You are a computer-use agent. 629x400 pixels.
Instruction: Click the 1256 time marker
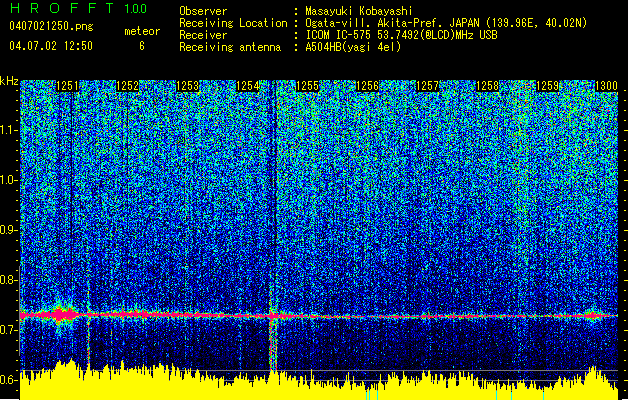[367, 86]
